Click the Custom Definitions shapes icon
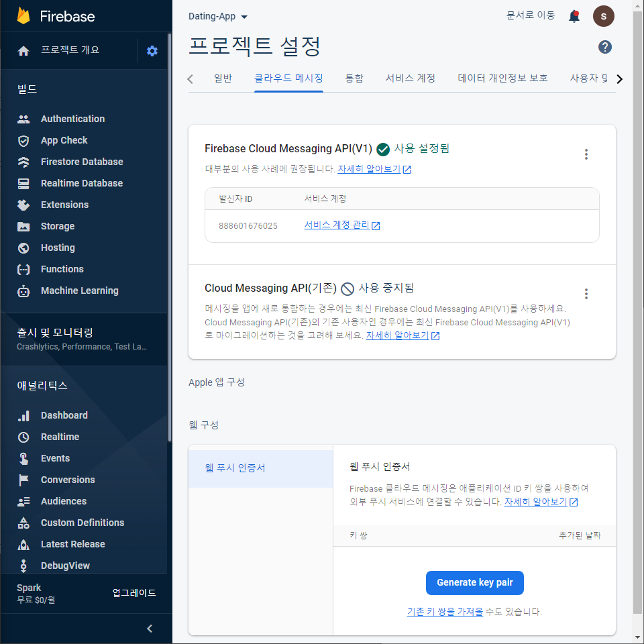Screen dimensions: 644x644 click(23, 523)
